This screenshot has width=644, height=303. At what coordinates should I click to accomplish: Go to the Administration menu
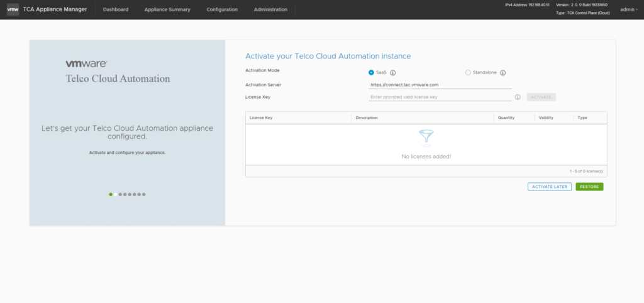tap(270, 9)
